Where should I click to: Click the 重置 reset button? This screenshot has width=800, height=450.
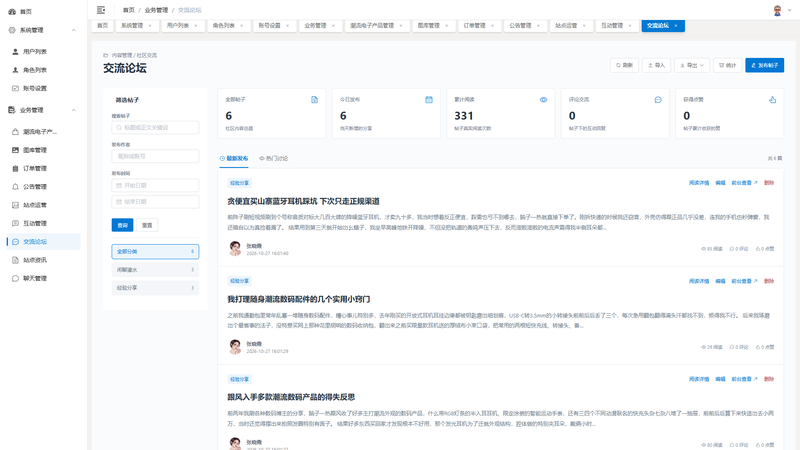147,225
